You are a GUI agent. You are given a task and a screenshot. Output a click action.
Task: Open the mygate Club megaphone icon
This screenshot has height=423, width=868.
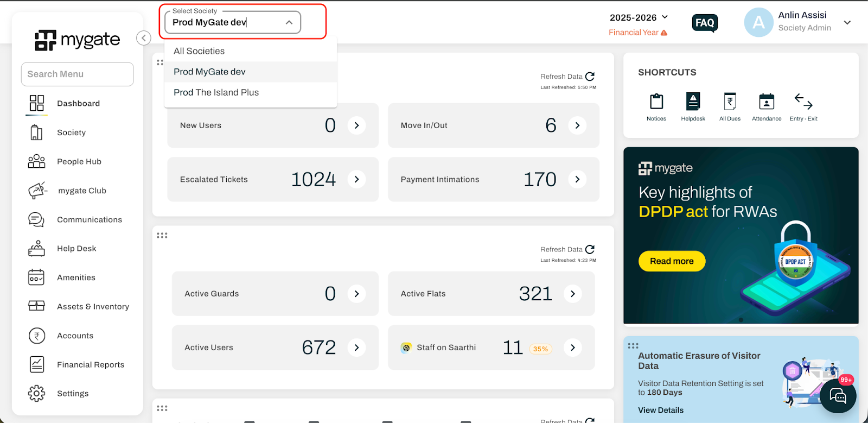37,191
